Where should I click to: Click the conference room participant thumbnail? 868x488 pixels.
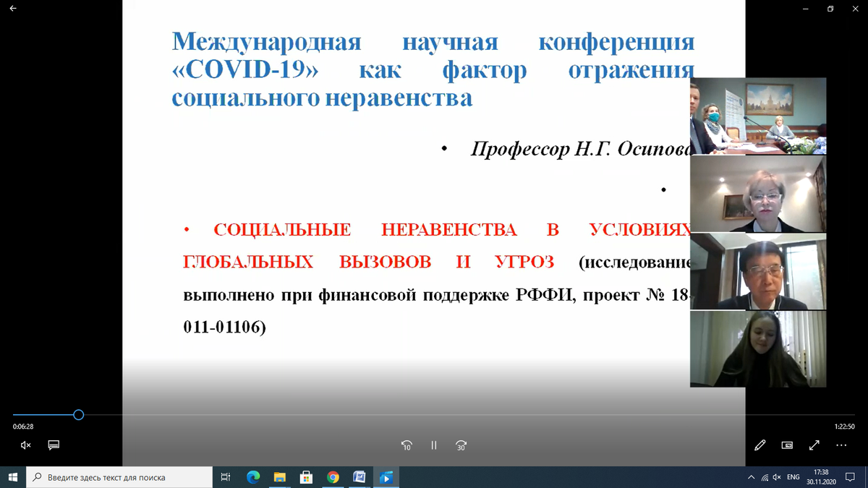point(758,116)
